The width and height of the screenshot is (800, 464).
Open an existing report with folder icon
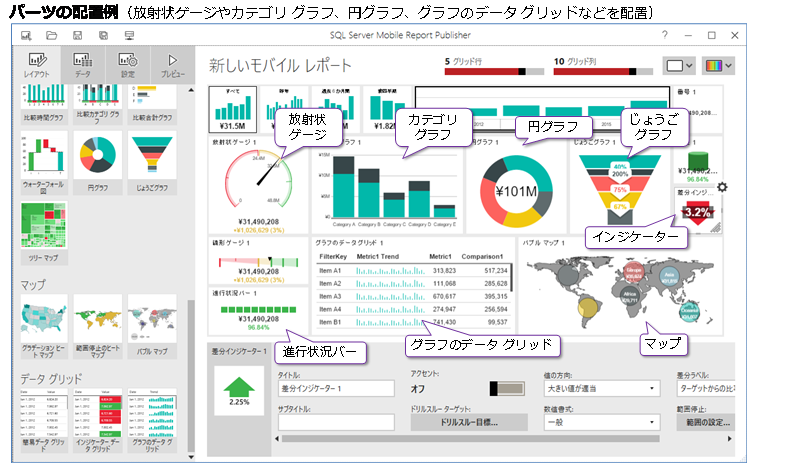tap(52, 35)
